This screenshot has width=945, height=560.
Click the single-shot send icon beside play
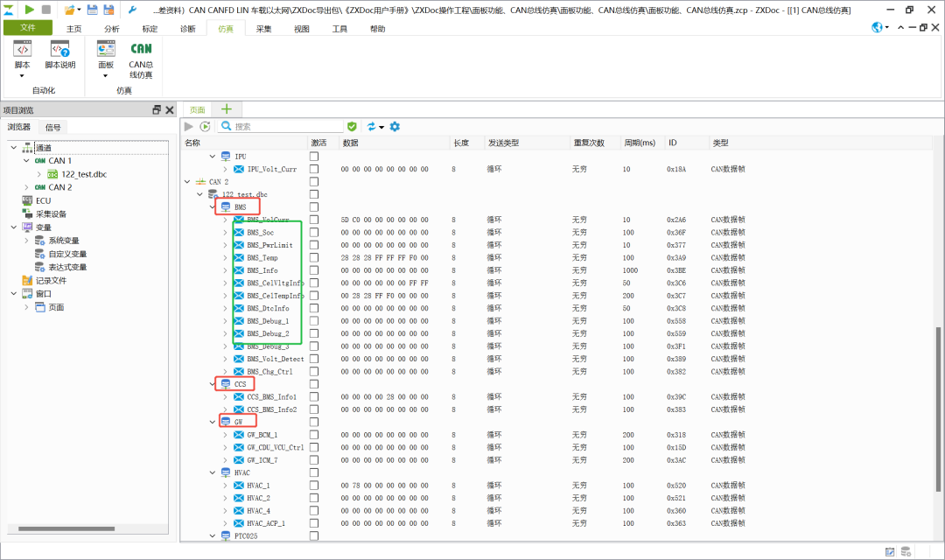tap(206, 126)
